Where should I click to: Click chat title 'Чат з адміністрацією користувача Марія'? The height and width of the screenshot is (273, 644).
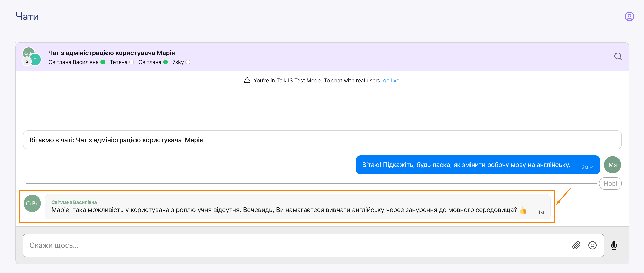111,53
